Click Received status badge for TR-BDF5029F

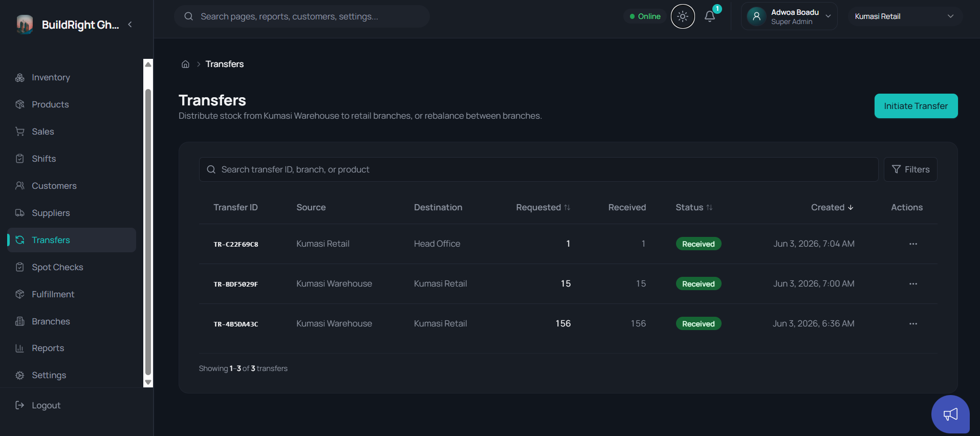(x=699, y=284)
